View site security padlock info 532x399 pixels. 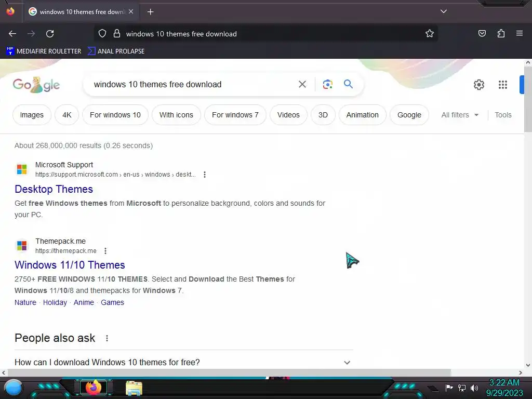click(x=117, y=34)
